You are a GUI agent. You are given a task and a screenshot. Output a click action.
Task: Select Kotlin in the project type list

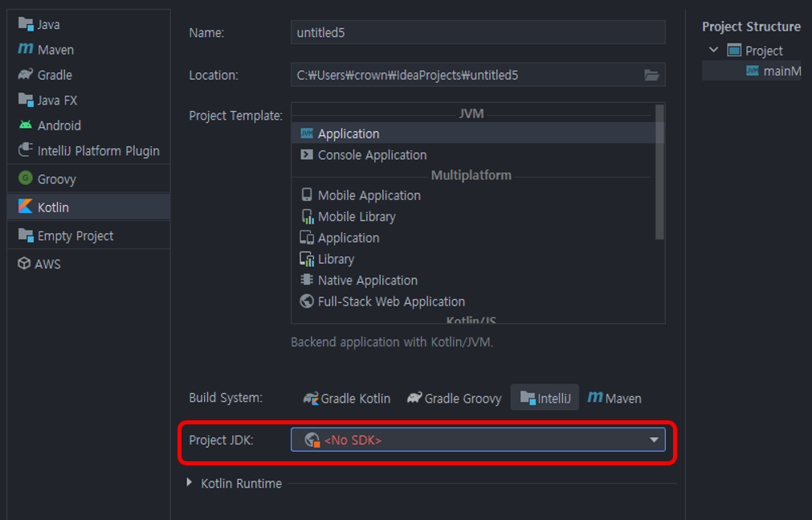pos(89,207)
